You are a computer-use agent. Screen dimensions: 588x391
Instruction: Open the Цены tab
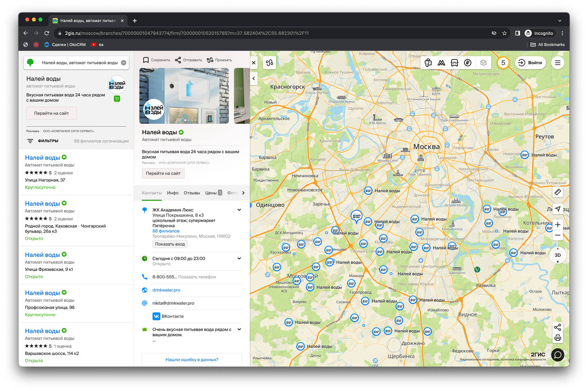(x=211, y=193)
